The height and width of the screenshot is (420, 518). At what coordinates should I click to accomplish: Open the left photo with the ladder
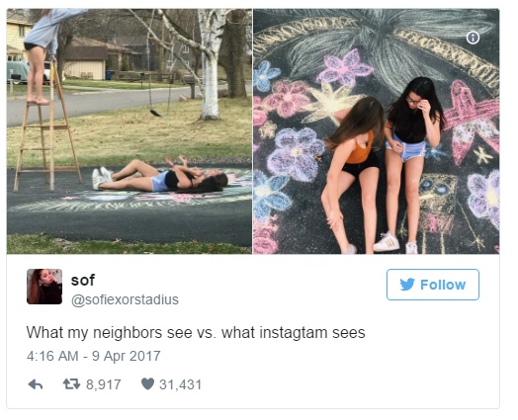pos(129,131)
